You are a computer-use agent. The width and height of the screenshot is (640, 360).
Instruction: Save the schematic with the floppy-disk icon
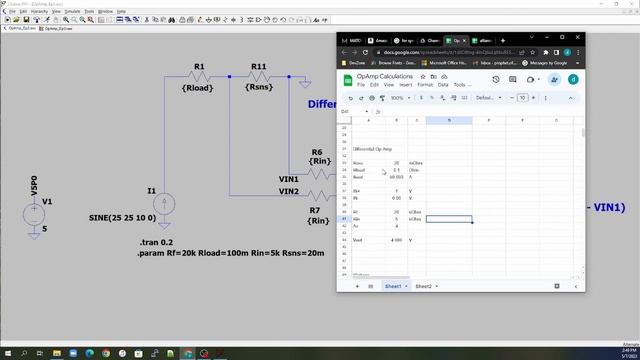(26, 20)
